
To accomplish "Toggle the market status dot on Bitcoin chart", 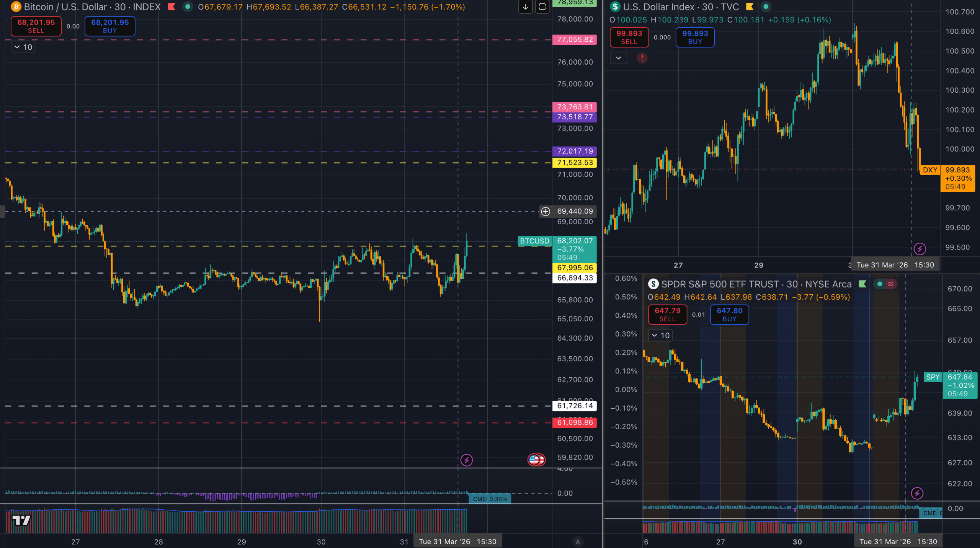I will coord(188,7).
